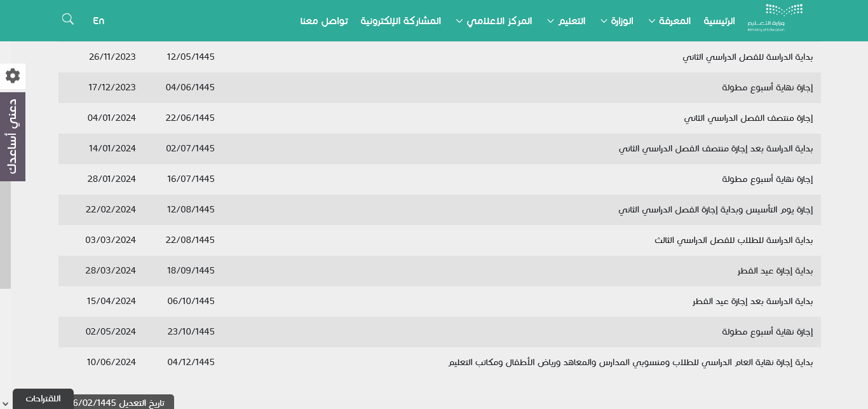
Task: Open the التعليم menu item
Action: (x=572, y=21)
